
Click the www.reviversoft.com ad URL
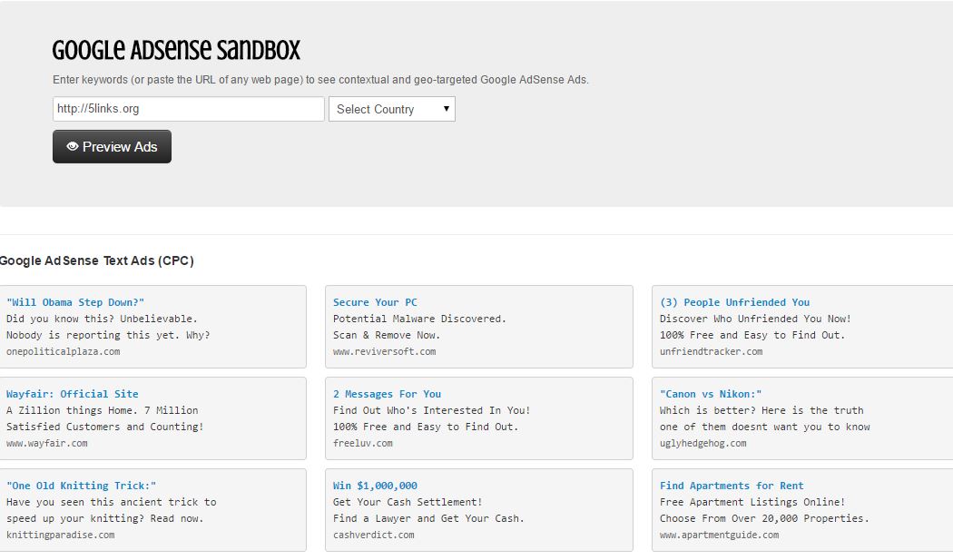tap(384, 351)
